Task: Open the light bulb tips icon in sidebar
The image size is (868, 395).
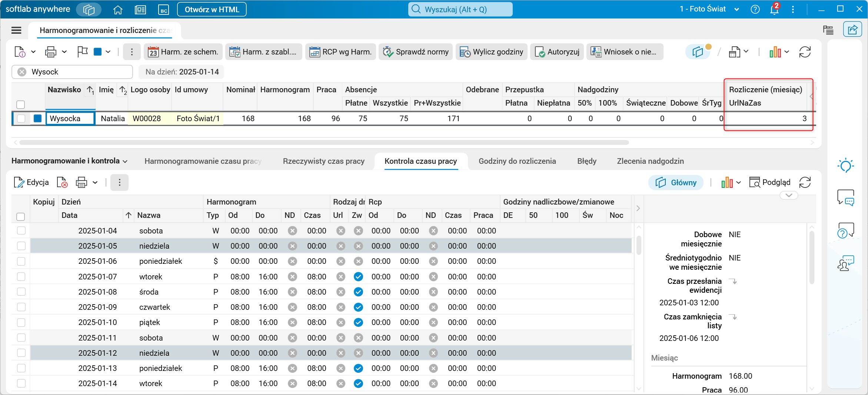Action: click(x=846, y=165)
